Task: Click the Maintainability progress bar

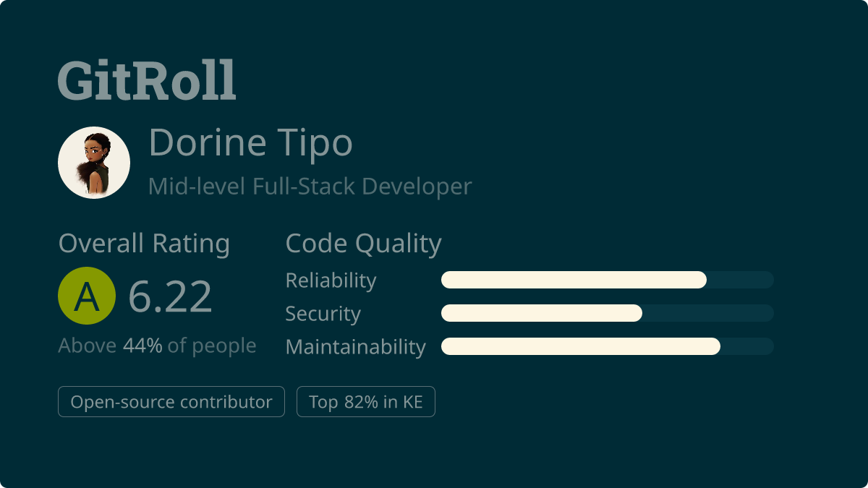Action: [x=608, y=346]
